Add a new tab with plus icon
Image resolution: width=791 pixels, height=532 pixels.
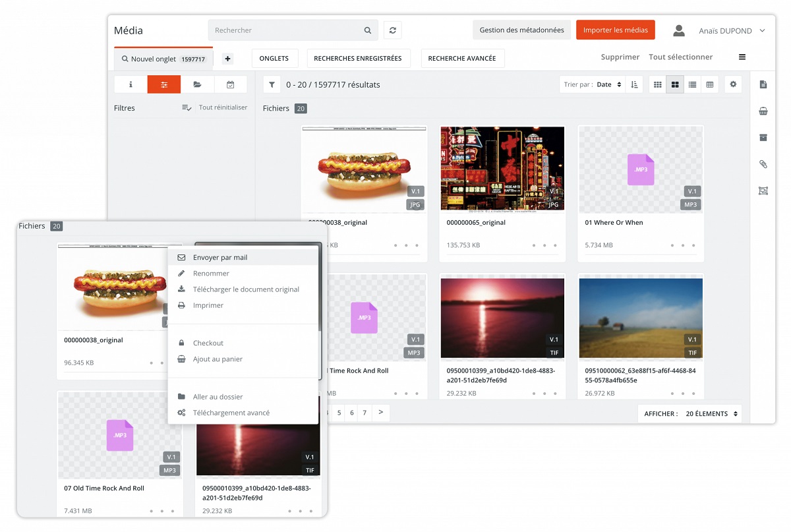[227, 59]
